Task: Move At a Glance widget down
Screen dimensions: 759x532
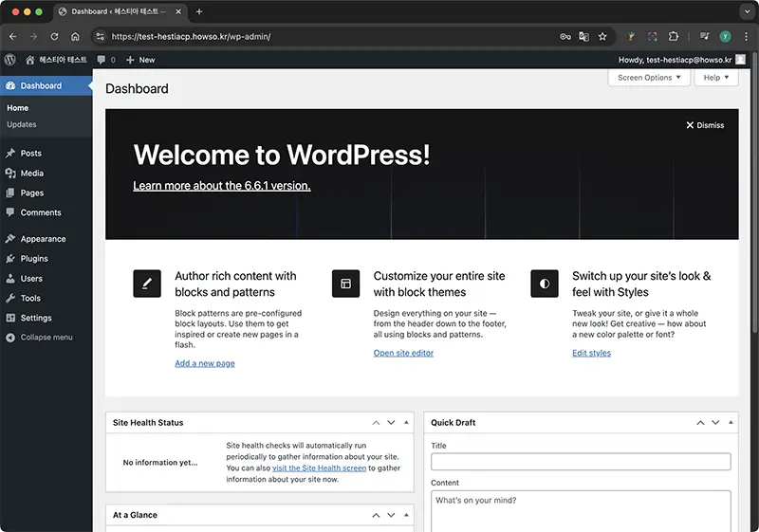Action: click(391, 515)
